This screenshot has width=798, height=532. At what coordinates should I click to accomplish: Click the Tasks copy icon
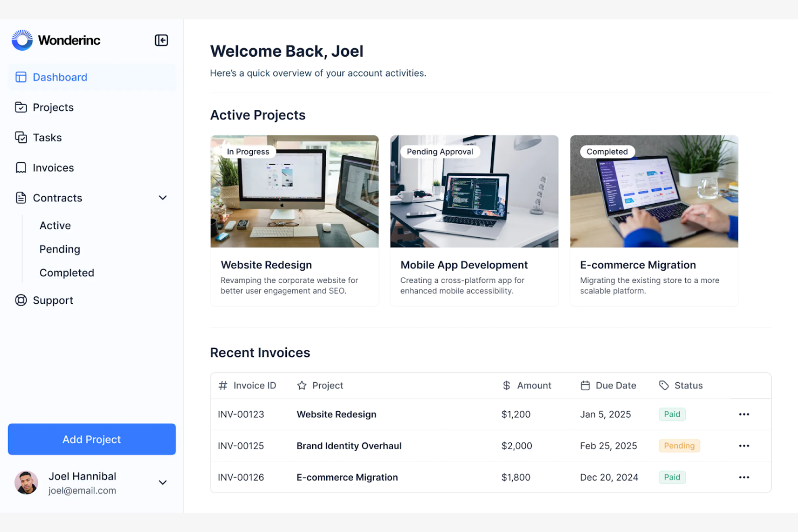coord(20,137)
